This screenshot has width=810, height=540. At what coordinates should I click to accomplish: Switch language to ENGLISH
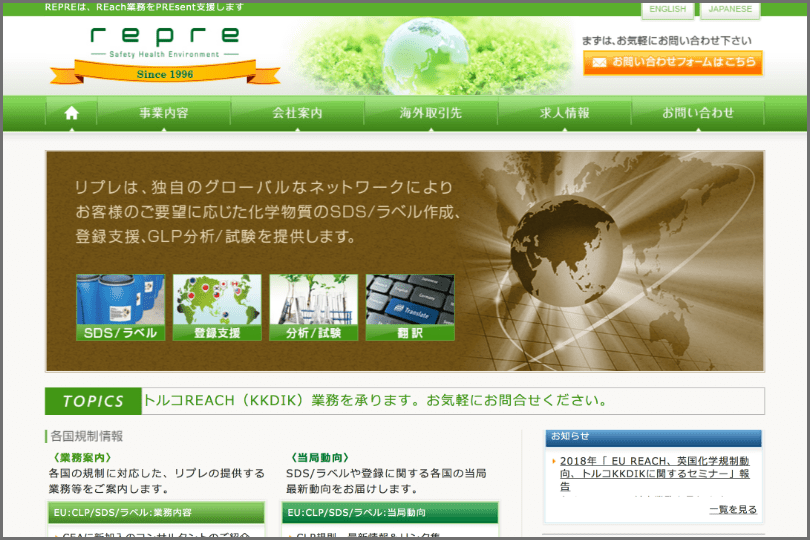click(x=667, y=10)
